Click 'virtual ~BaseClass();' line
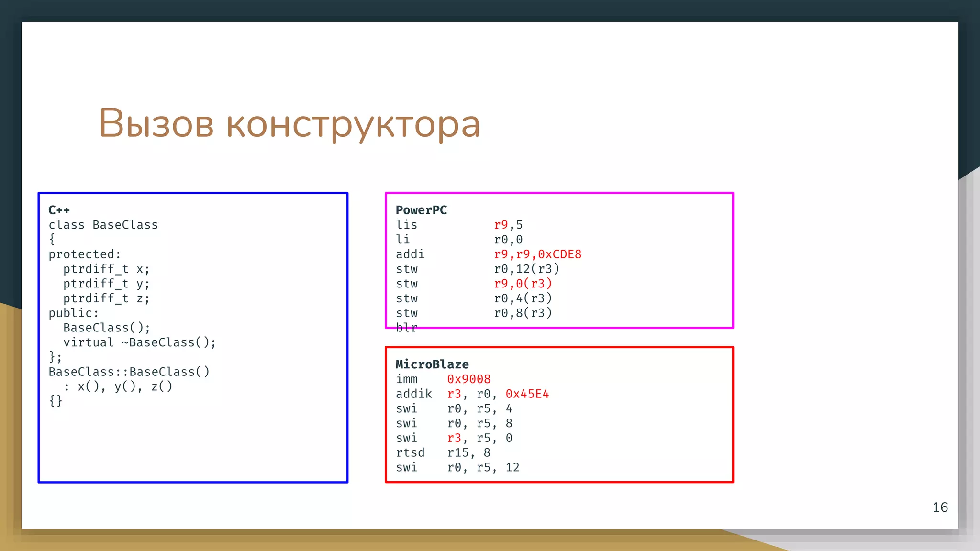 [x=140, y=342]
